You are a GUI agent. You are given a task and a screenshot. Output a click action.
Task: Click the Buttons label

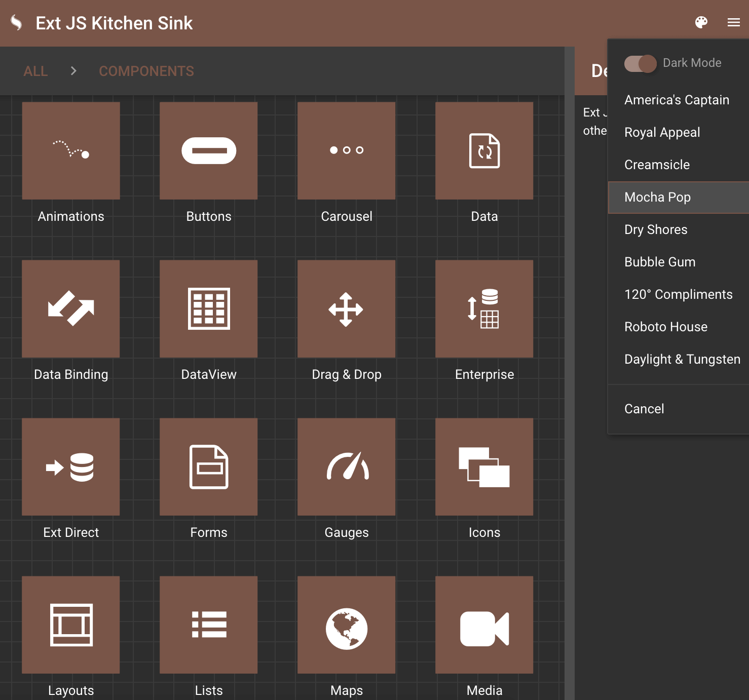click(x=209, y=216)
